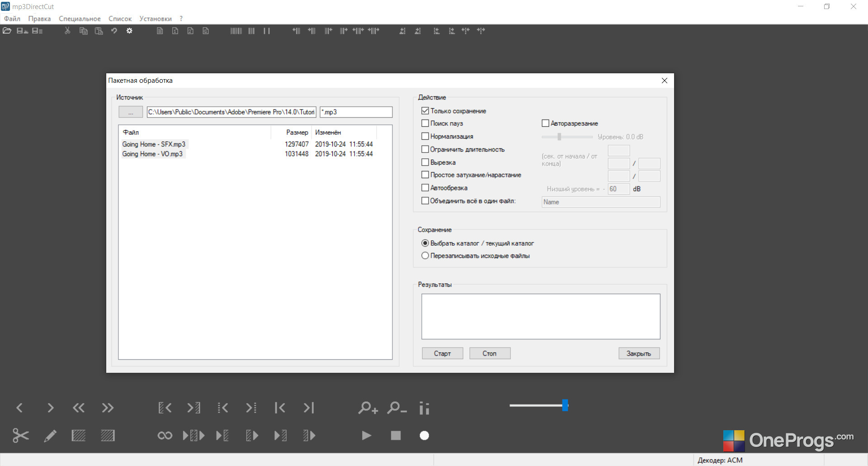Click the cut scissors icon in top toolbar
868x466 pixels.
coord(67,31)
